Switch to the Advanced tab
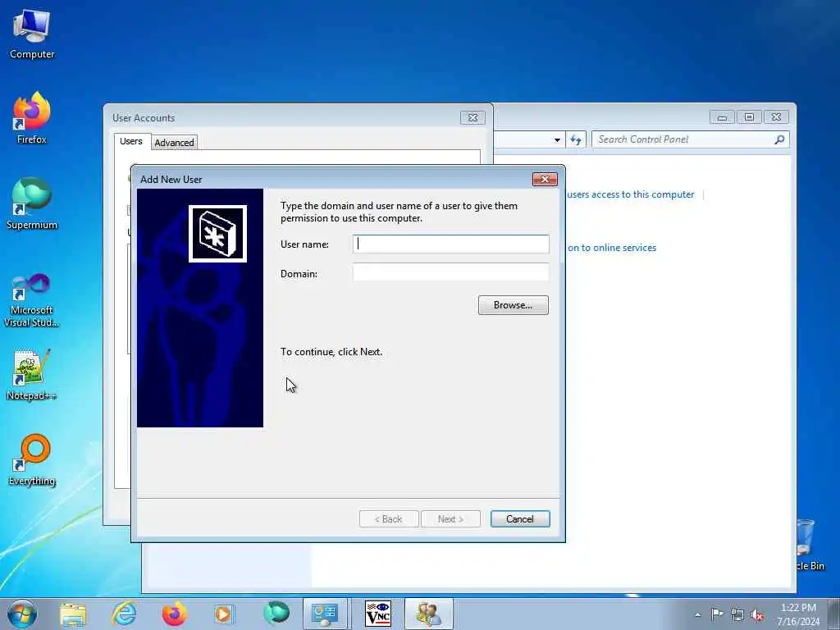 pos(174,143)
